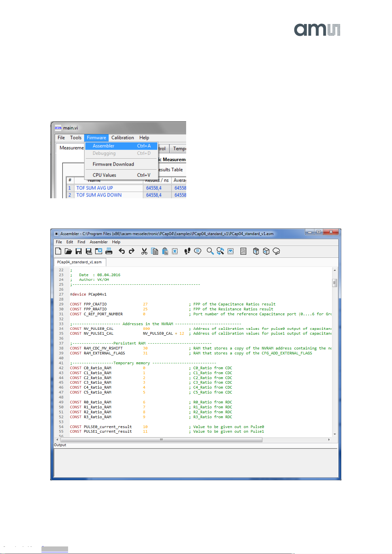Click the RAM_CDC_MV_RSHIFT constant name

coord(103,349)
